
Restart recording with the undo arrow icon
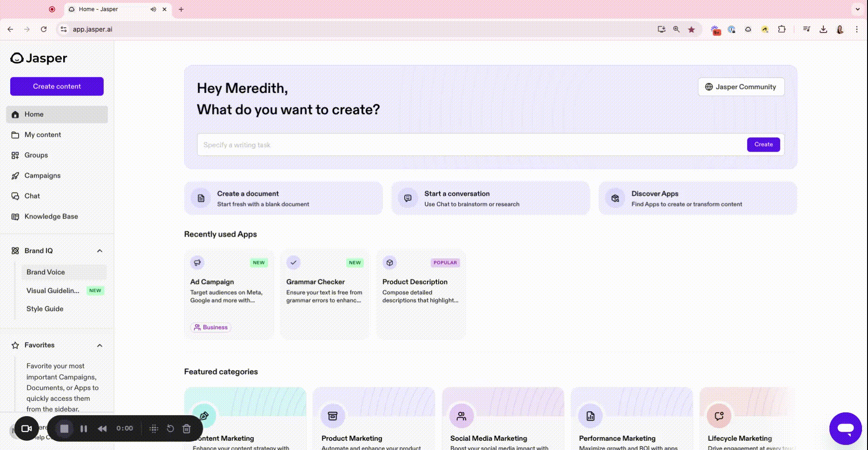(x=170, y=429)
